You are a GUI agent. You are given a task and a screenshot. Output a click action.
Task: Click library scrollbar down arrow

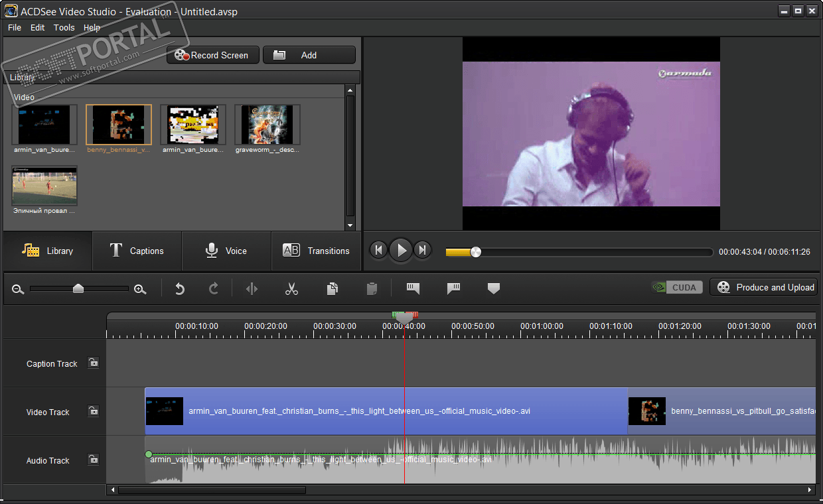pos(350,225)
